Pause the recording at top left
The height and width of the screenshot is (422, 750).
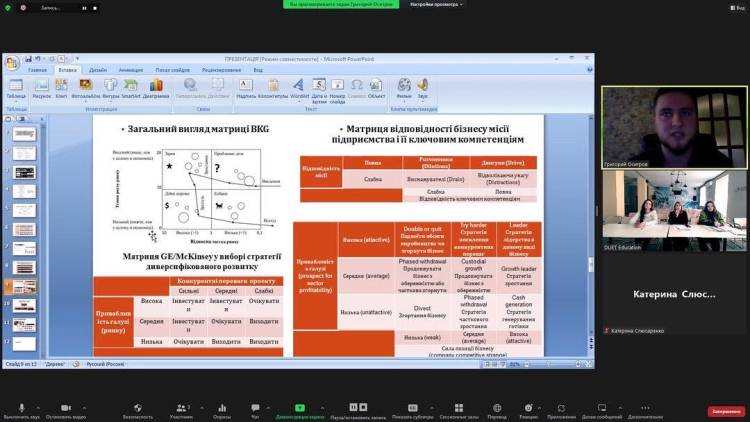tap(82, 7)
